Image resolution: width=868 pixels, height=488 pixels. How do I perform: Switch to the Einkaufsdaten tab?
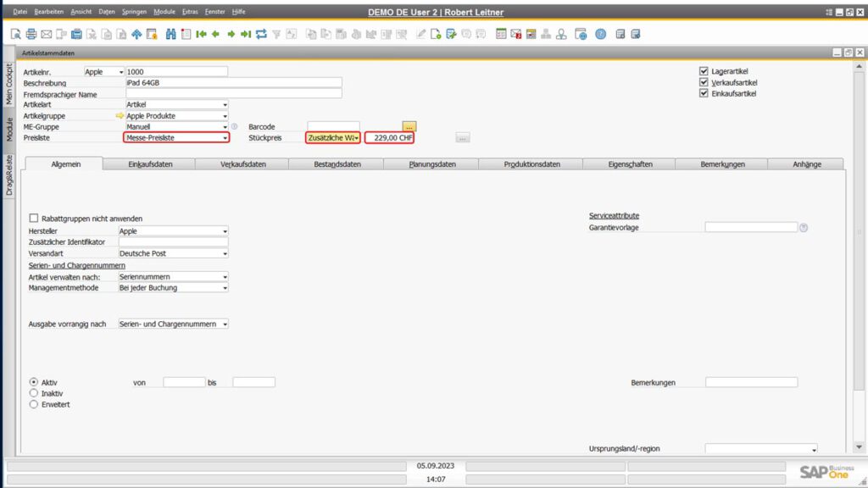[x=150, y=164]
